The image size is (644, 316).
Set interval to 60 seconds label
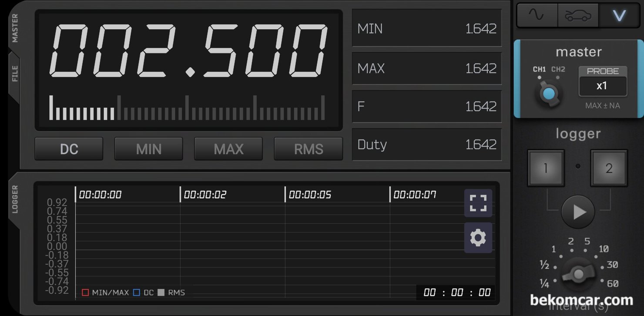613,284
